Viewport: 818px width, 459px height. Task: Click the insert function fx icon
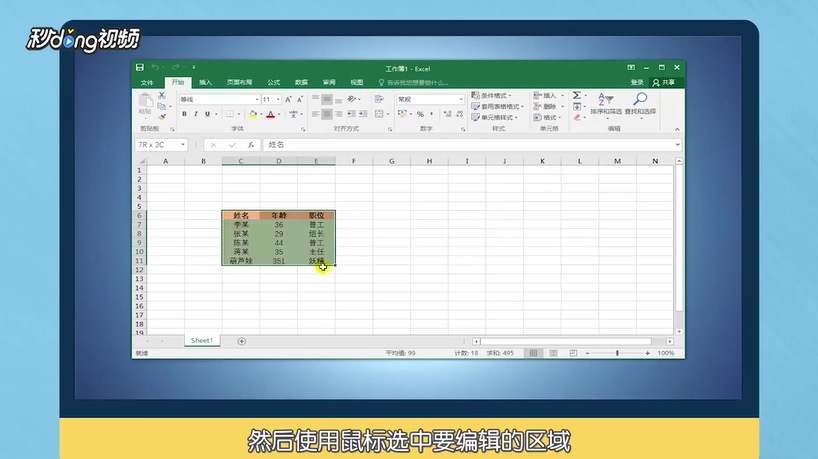pos(251,145)
